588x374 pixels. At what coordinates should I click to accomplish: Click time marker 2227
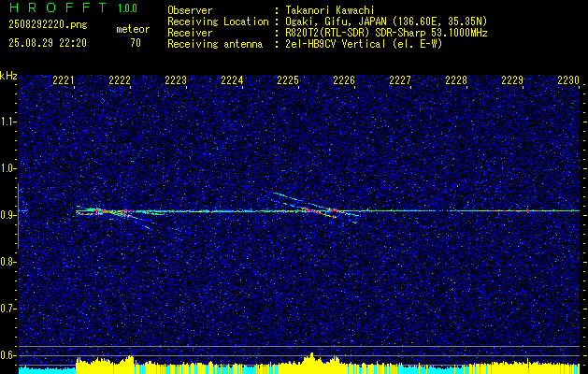tap(400, 79)
